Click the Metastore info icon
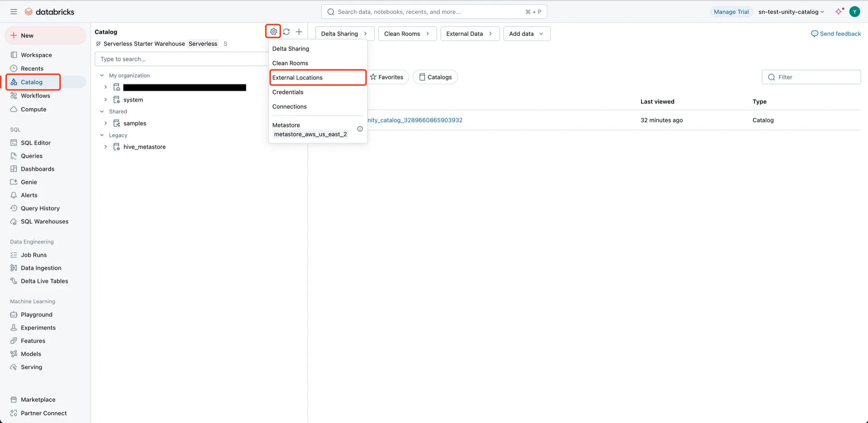868x423 pixels. (x=360, y=129)
